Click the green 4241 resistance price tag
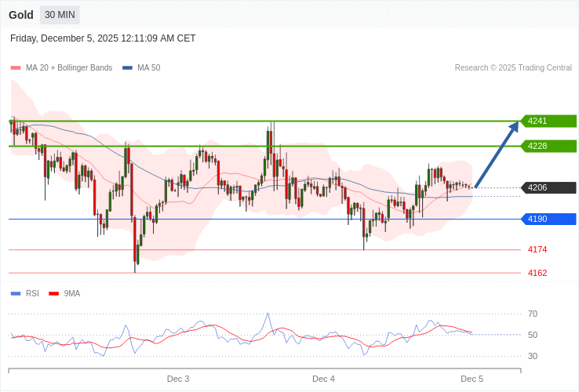Image resolution: width=579 pixels, height=392 pixels. 548,121
